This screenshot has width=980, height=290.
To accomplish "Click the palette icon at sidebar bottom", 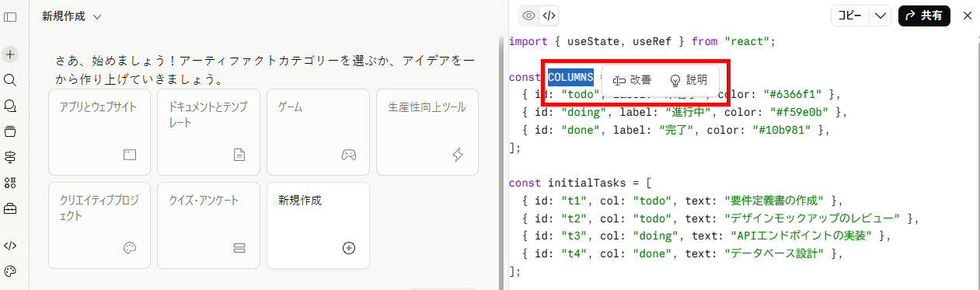I will click(10, 271).
